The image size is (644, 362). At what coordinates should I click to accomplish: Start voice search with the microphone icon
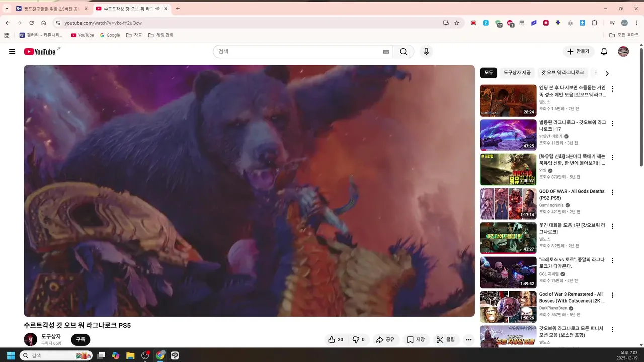[x=426, y=52]
